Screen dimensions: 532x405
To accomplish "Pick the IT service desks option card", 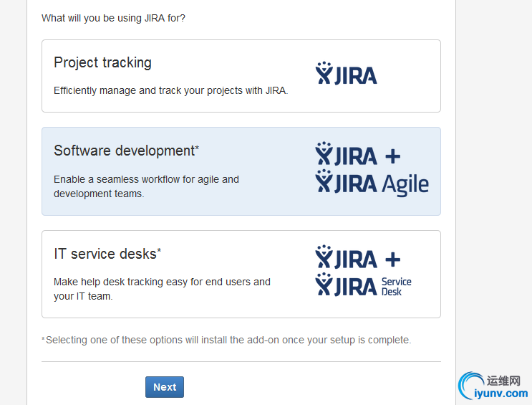I will (241, 275).
